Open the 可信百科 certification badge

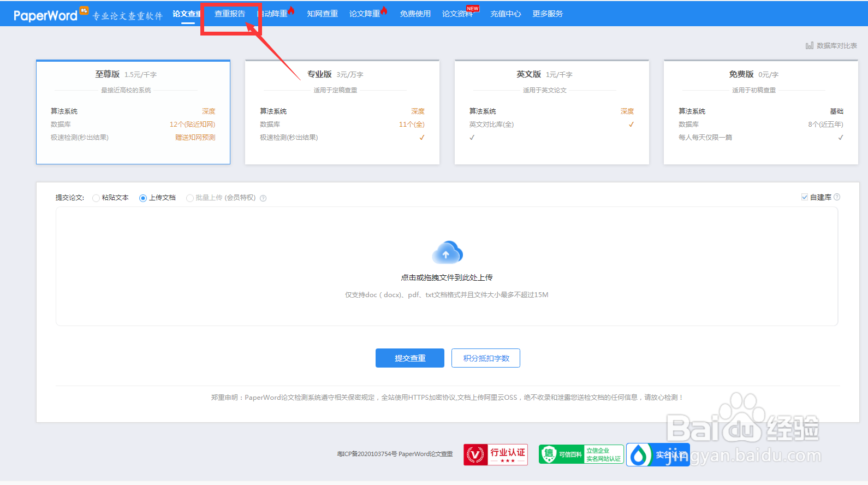pyautogui.click(x=581, y=454)
